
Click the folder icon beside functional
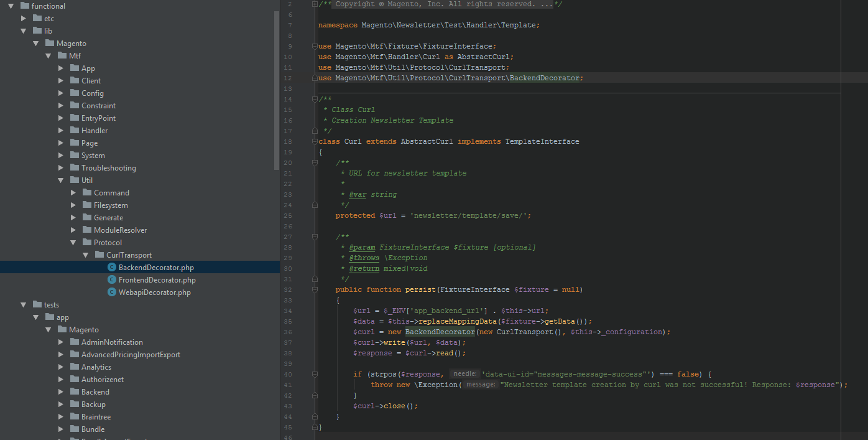click(x=24, y=6)
